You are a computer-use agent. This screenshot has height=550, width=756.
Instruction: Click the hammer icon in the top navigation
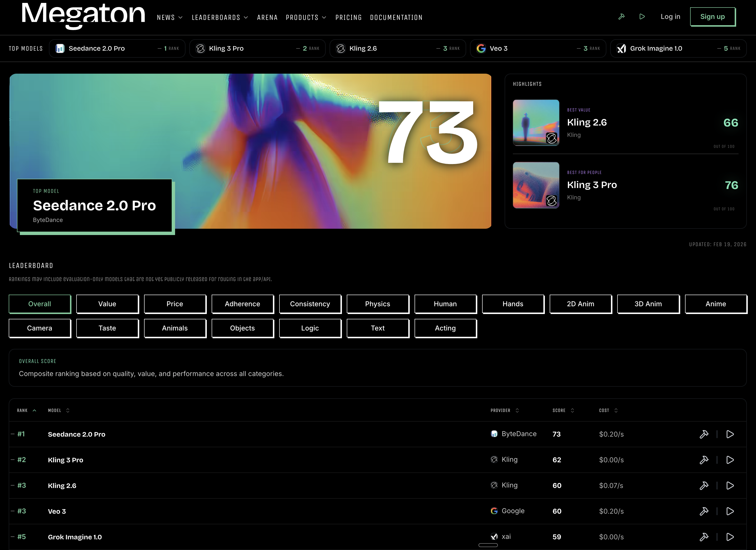coord(621,16)
